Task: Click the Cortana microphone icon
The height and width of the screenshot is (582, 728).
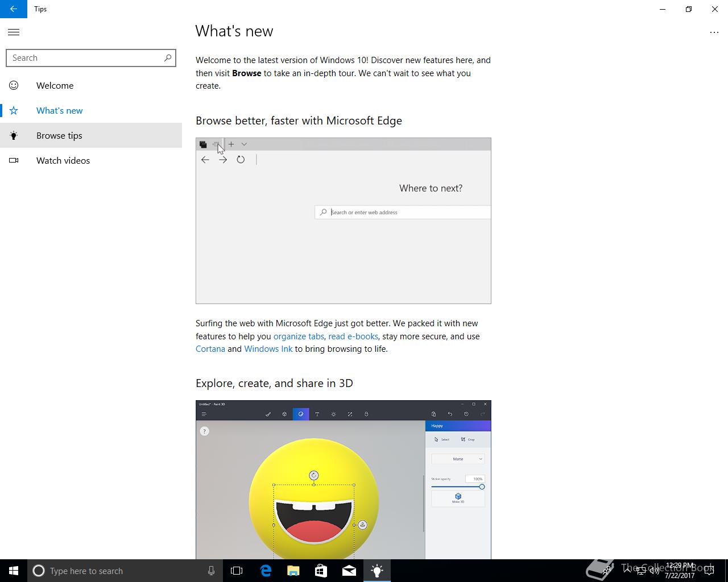Action: click(x=211, y=571)
